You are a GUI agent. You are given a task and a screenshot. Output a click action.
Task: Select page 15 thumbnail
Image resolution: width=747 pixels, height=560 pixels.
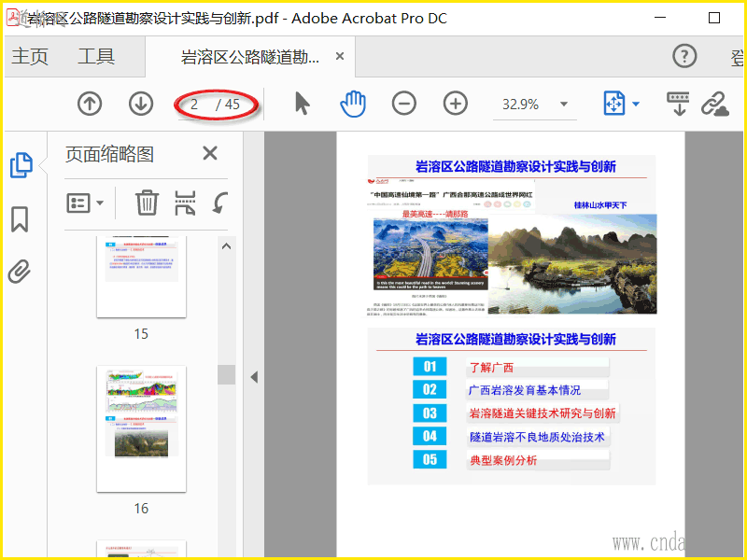pyautogui.click(x=142, y=276)
